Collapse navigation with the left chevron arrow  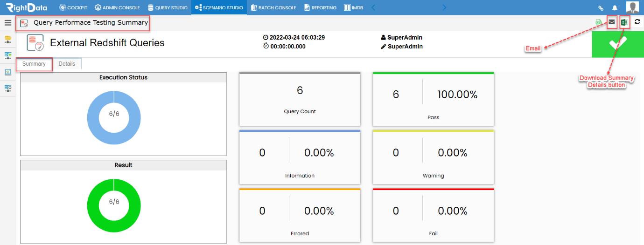373,7
